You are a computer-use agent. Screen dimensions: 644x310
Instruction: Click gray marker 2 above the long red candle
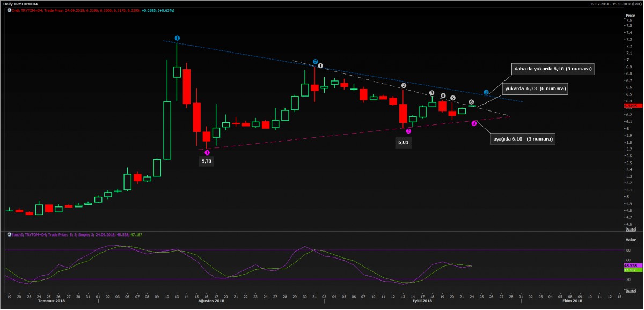click(x=404, y=86)
